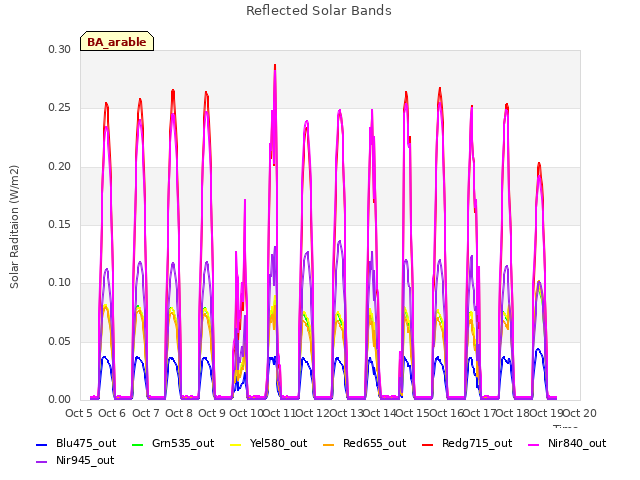Click the purple Nir945_out legend swatch
Screen dimensions: 640x480
point(42,462)
